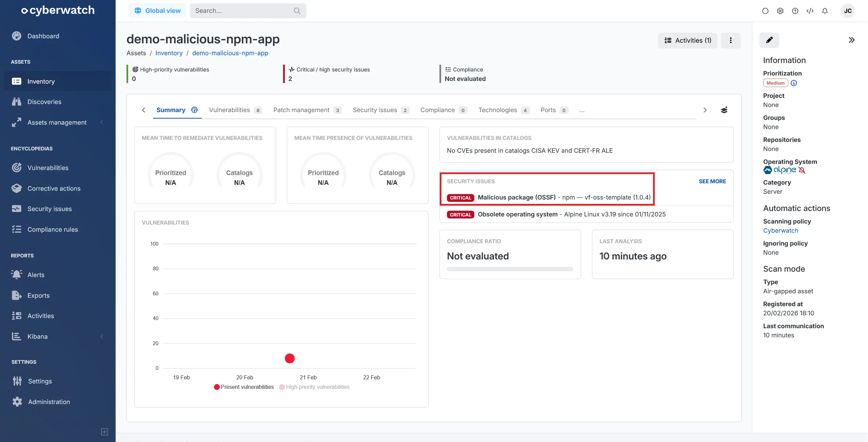Click the layers stack icon beside tabs
Image resolution: width=868 pixels, height=442 pixels.
point(724,110)
